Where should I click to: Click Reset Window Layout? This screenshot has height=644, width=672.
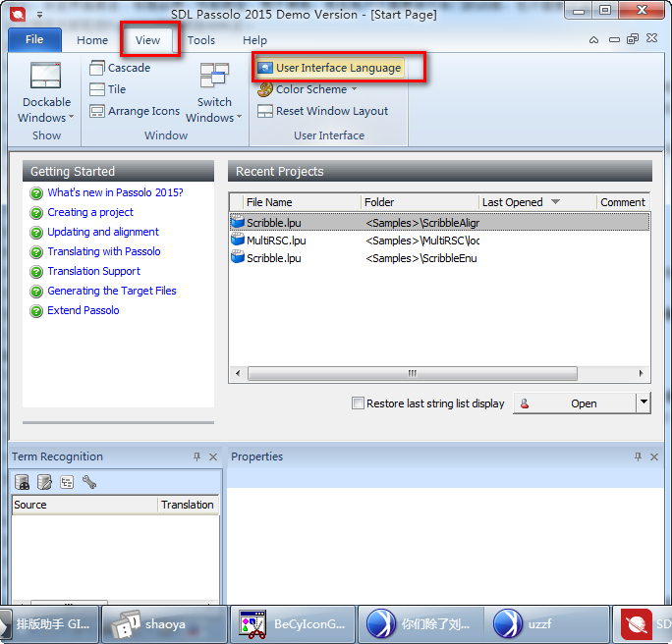pyautogui.click(x=322, y=111)
